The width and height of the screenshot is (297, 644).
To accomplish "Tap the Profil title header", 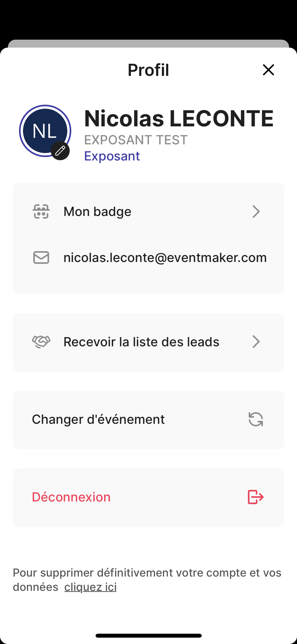I will click(148, 70).
